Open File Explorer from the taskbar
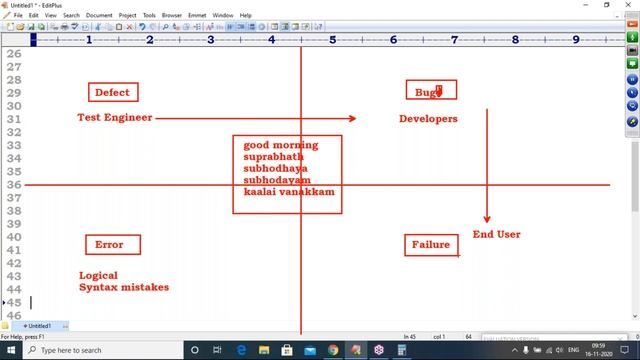This screenshot has height=360, width=640. [x=264, y=350]
